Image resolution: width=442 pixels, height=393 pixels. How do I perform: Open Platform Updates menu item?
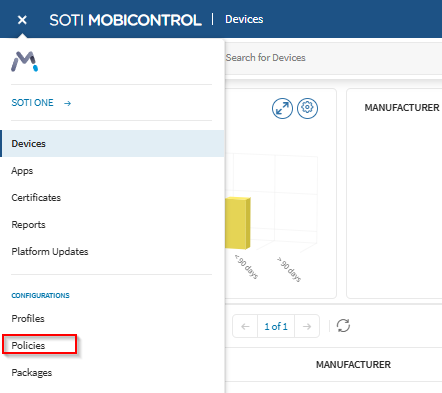[x=50, y=252]
